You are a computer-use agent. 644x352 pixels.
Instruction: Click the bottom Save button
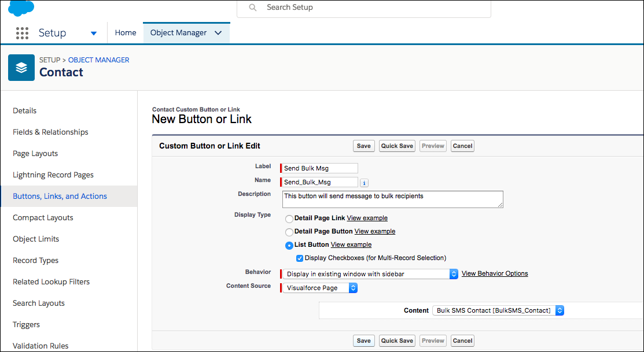pyautogui.click(x=364, y=340)
